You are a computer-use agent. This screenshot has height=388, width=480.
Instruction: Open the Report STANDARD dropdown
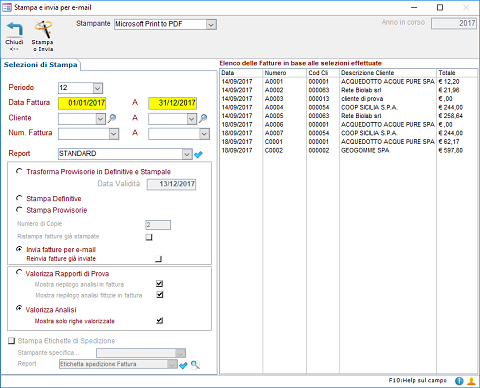pos(187,154)
